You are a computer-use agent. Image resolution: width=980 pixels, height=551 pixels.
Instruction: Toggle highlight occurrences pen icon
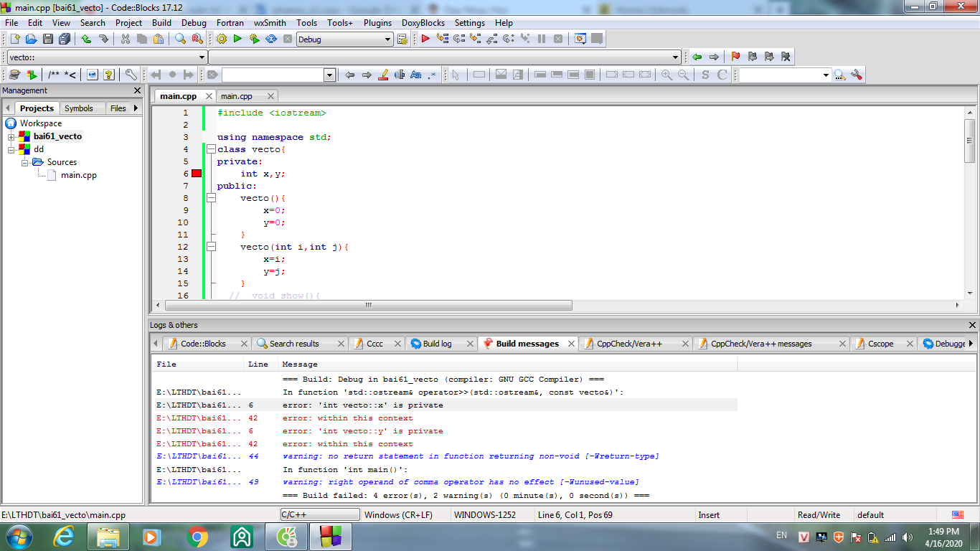tap(383, 75)
